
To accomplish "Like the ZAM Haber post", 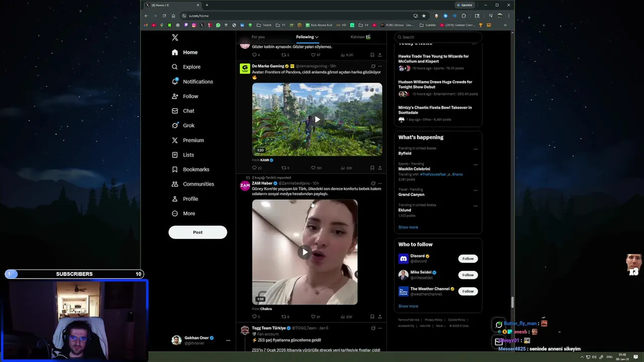I will click(x=313, y=317).
